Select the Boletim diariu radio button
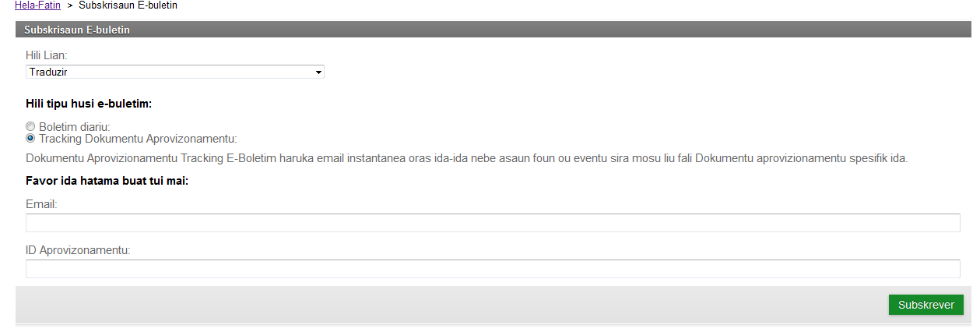The height and width of the screenshot is (332, 980). (x=30, y=126)
